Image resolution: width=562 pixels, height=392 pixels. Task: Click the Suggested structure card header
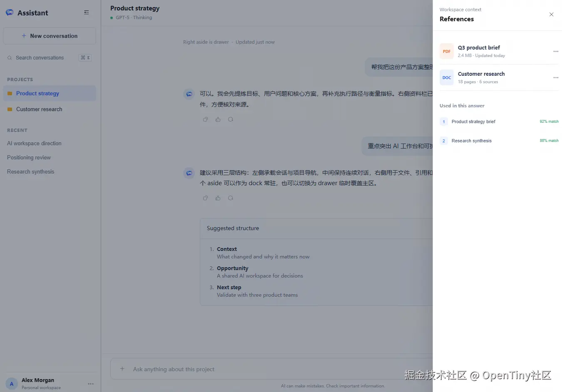(x=316, y=228)
